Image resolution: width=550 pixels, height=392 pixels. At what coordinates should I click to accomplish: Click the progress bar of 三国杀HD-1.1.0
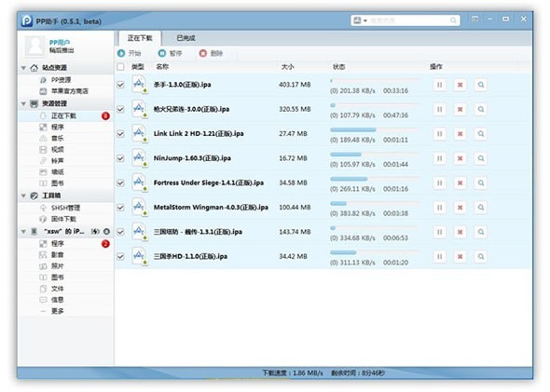(374, 252)
